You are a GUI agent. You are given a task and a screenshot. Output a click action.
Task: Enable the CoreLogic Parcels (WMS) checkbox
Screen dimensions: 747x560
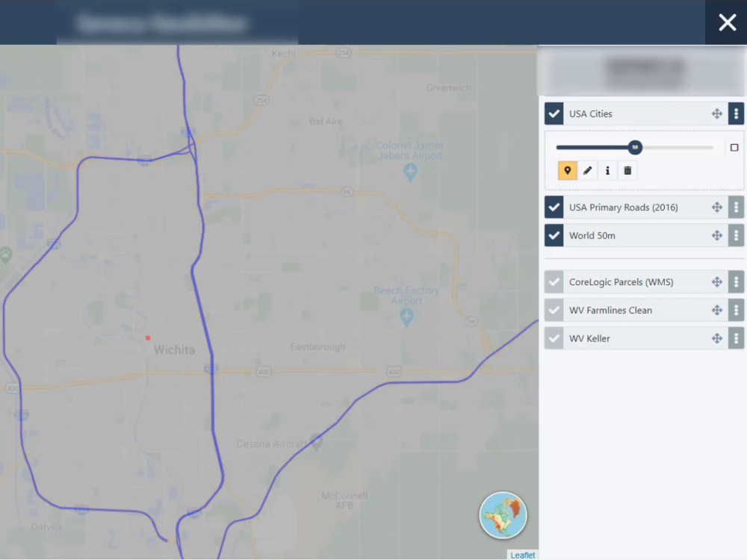click(554, 282)
